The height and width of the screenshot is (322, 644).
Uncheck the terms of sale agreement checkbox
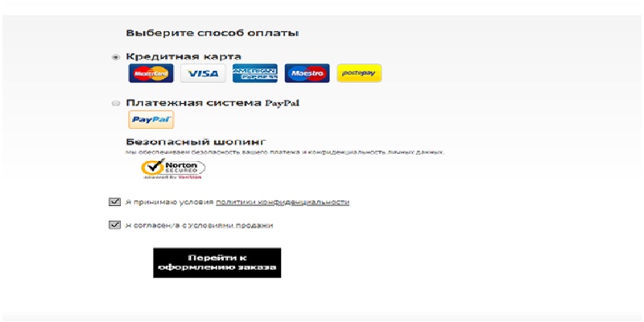coord(114,225)
